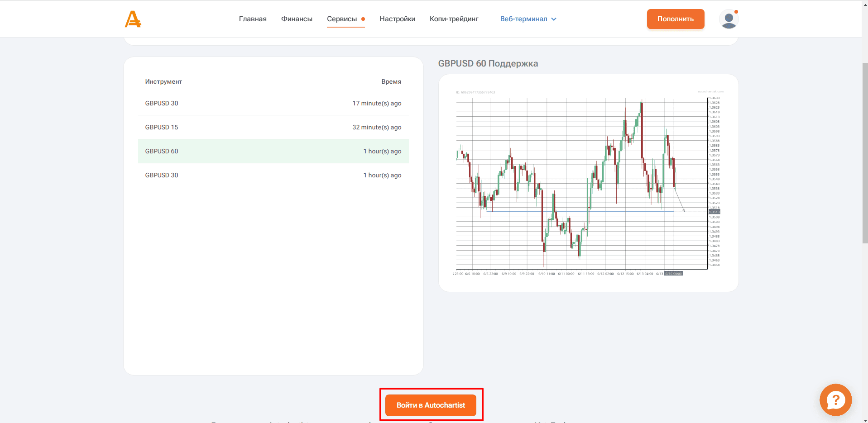Click the GBPUSD 60 Поддержка heading
The height and width of the screenshot is (423, 868).
(x=488, y=63)
